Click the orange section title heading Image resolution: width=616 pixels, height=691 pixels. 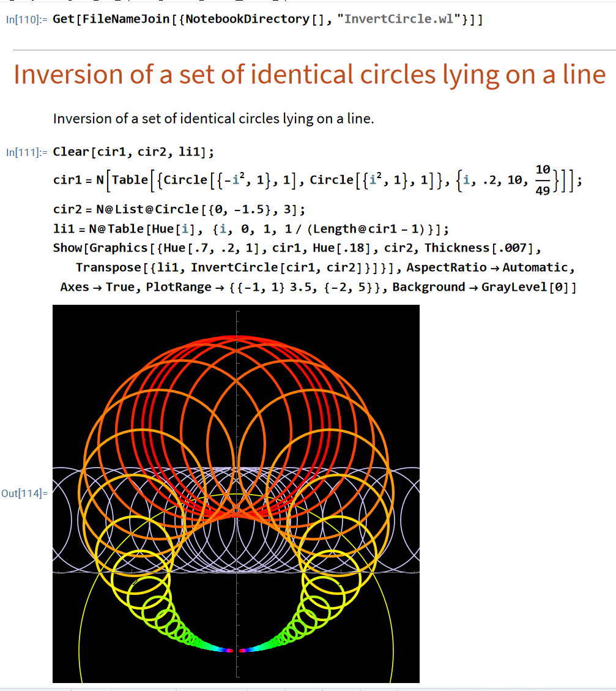pyautogui.click(x=309, y=75)
